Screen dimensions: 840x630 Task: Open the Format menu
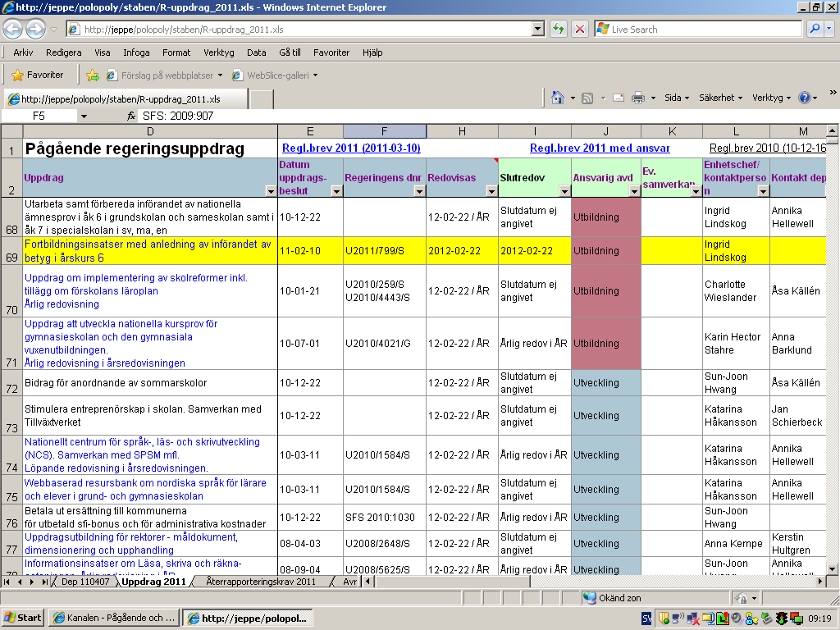click(176, 52)
